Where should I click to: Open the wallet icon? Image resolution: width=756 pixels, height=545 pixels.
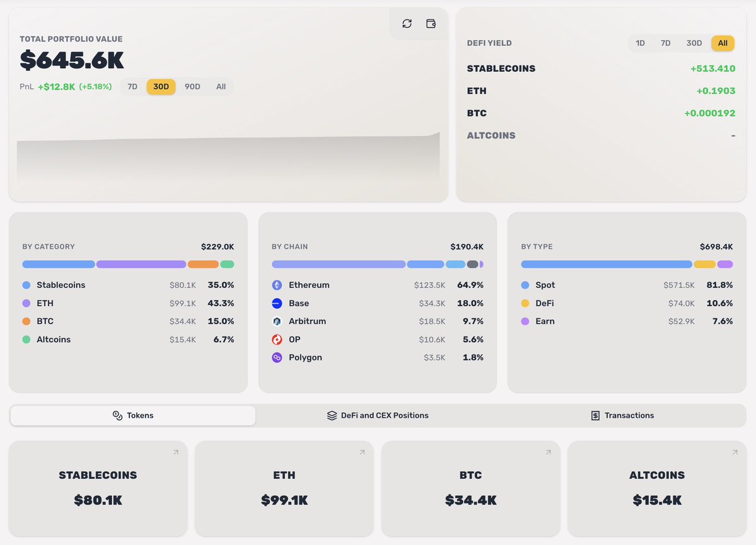click(x=431, y=23)
